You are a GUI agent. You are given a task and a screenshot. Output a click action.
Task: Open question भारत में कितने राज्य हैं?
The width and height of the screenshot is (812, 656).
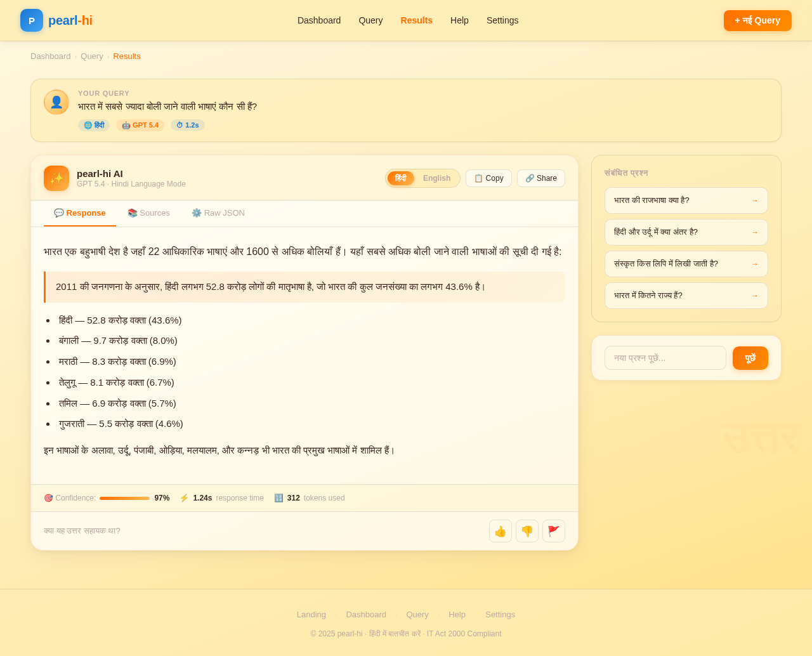(686, 296)
